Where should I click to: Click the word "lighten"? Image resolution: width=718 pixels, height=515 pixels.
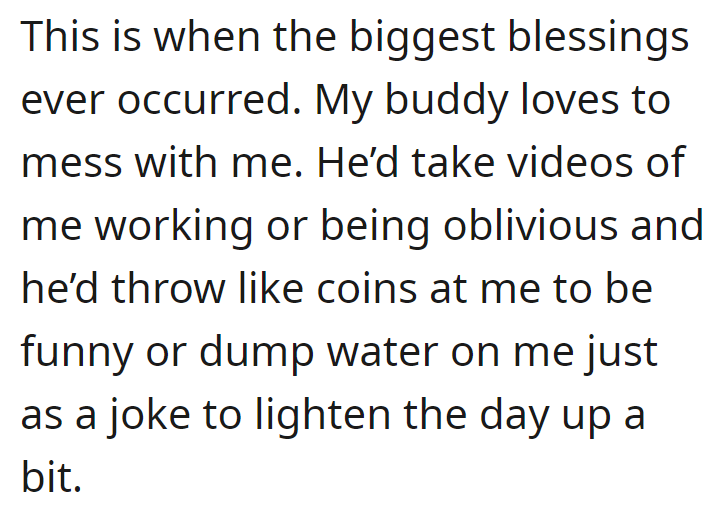point(323,418)
